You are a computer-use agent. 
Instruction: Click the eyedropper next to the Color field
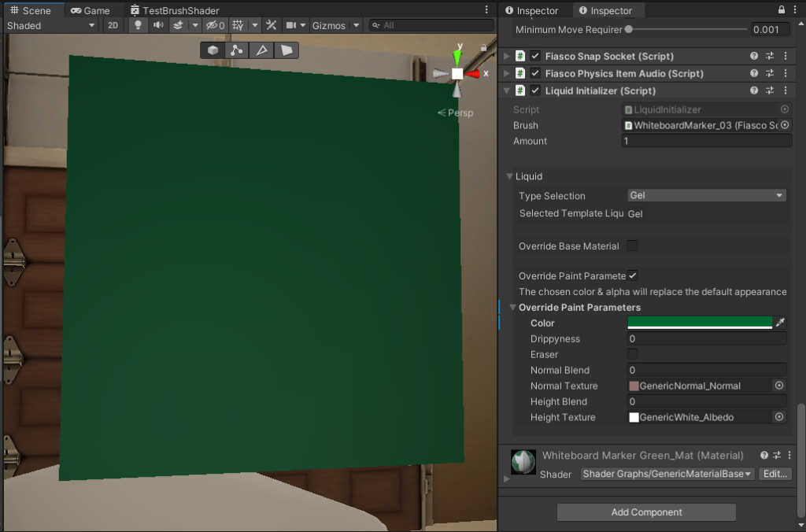pos(781,323)
